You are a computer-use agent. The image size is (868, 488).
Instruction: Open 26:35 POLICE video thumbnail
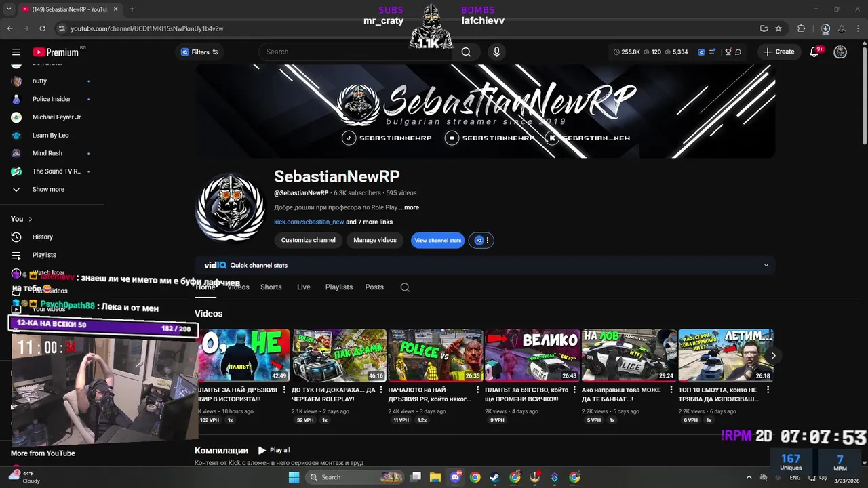click(435, 355)
